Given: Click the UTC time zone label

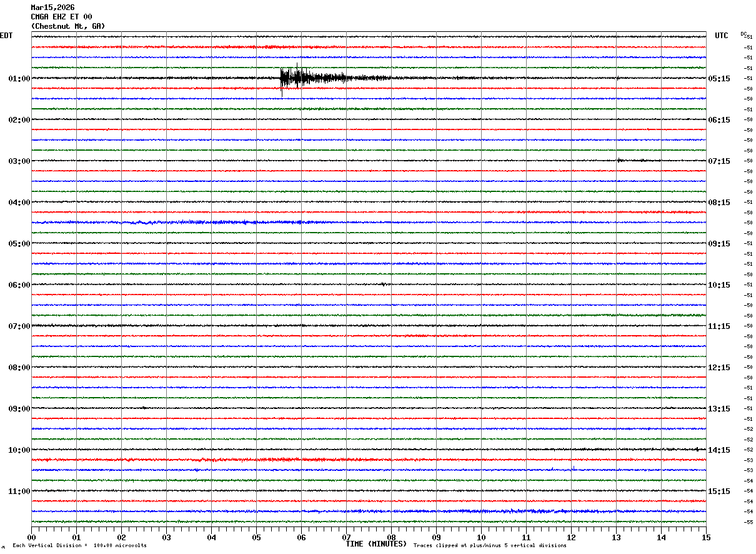Looking at the screenshot, I should (722, 36).
